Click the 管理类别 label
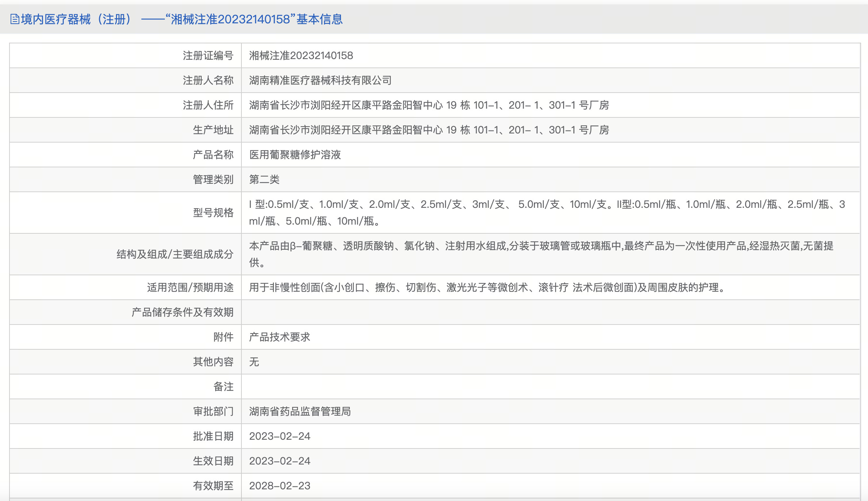Screen dimensions: 868x501 tap(213, 179)
